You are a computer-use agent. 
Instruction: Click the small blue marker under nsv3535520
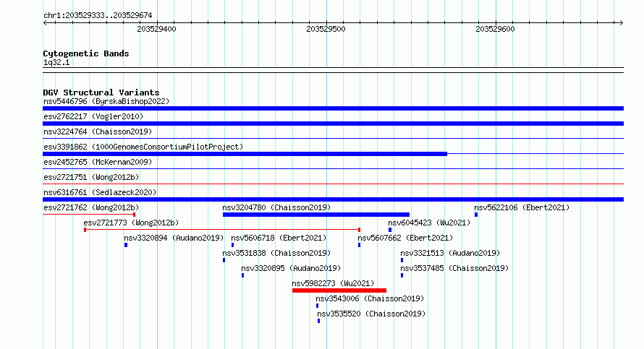click(318, 321)
